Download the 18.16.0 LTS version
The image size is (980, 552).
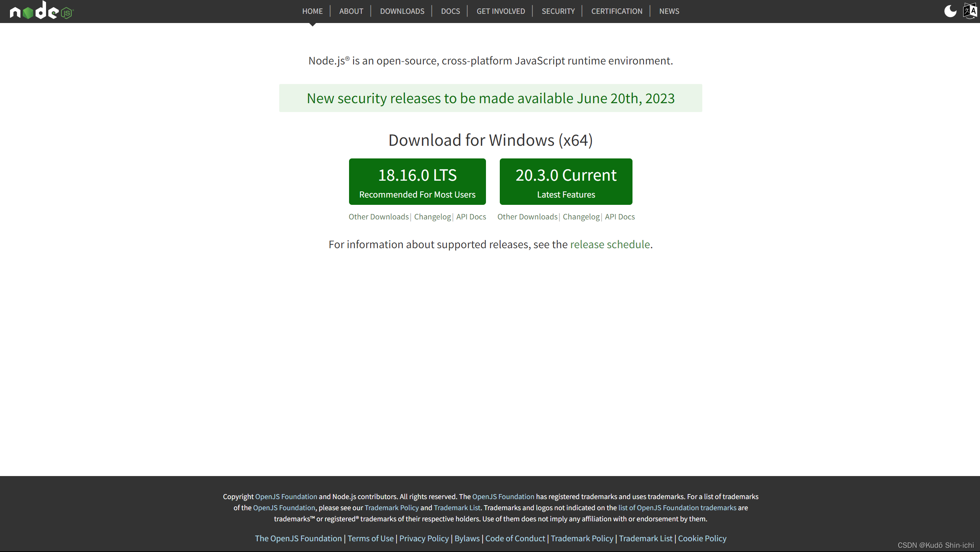click(417, 181)
